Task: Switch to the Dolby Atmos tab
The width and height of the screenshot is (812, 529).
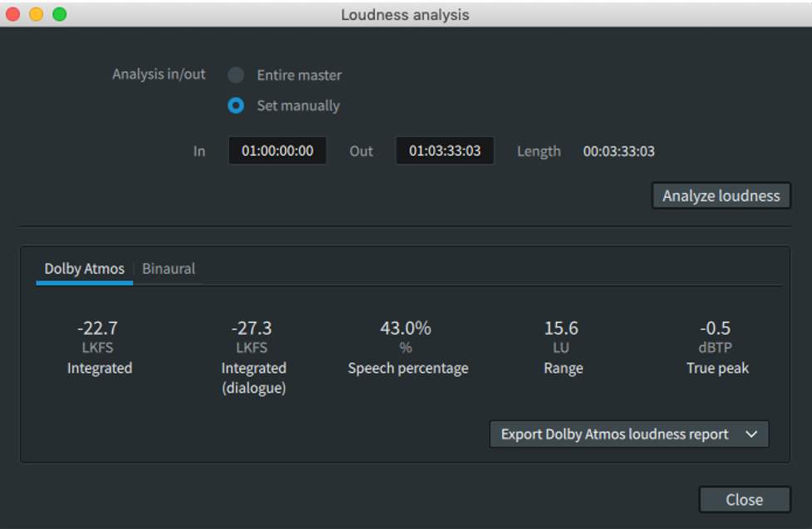Action: point(84,269)
